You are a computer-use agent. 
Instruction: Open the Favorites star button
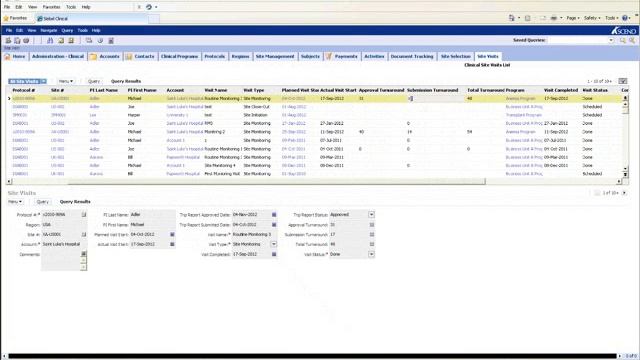click(x=15, y=18)
